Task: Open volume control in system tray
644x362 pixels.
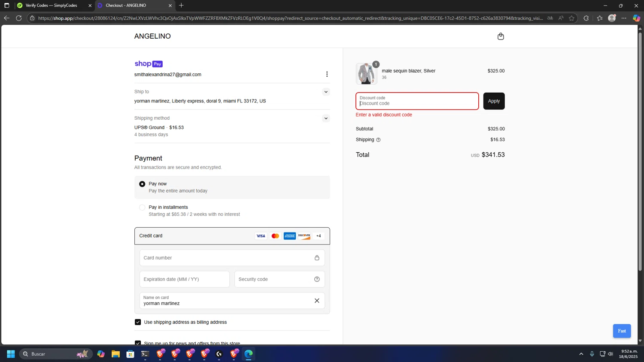Action: click(611, 354)
